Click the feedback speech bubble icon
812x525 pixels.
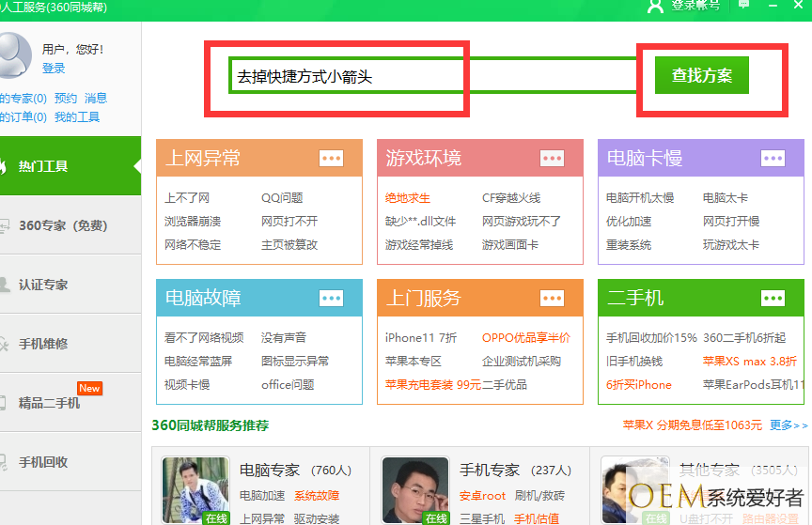click(744, 6)
